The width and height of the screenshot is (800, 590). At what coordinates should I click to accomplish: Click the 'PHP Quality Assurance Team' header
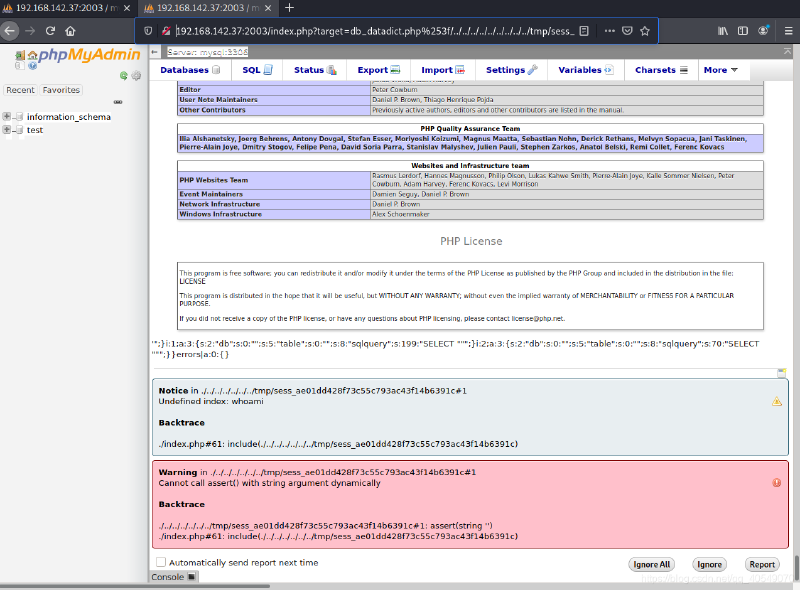click(x=470, y=129)
